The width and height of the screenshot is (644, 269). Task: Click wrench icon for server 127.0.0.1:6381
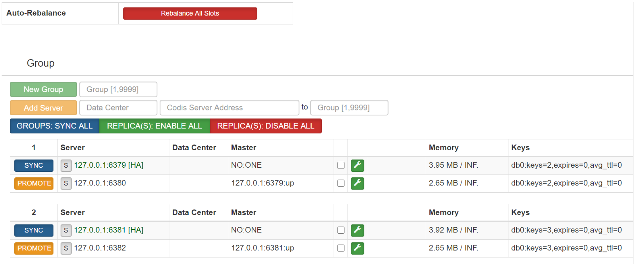pyautogui.click(x=357, y=230)
